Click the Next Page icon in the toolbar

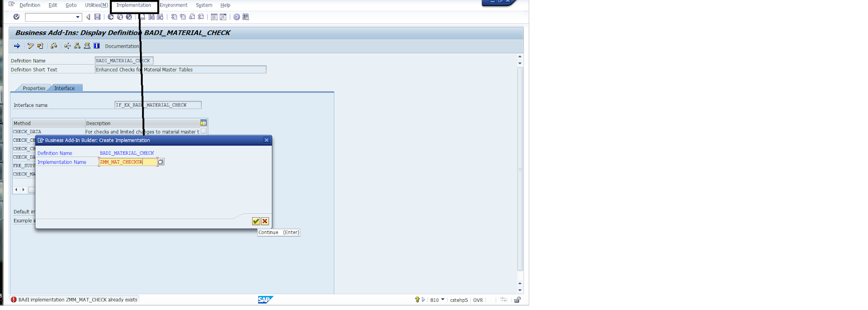click(x=192, y=17)
